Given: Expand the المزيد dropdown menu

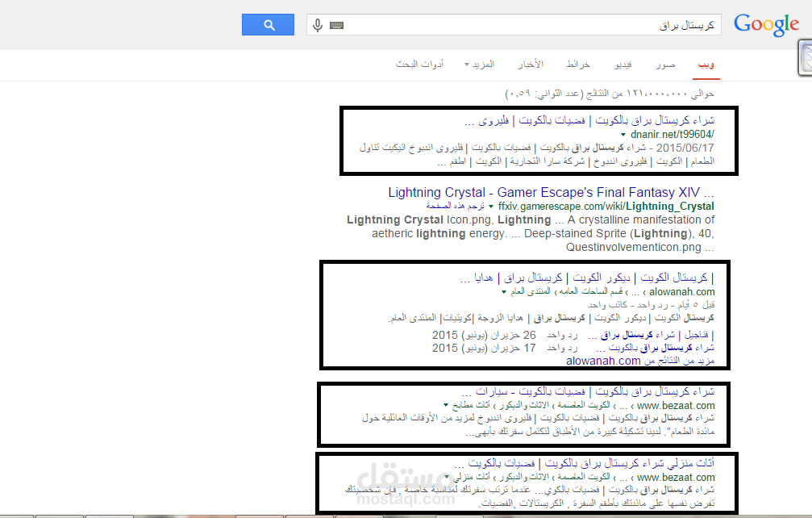Looking at the screenshot, I should click(x=480, y=65).
